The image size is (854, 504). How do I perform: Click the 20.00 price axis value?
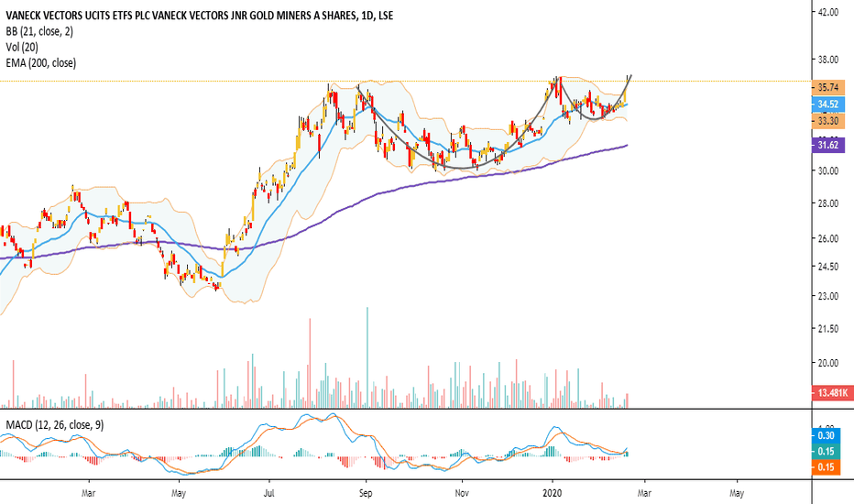coord(827,363)
